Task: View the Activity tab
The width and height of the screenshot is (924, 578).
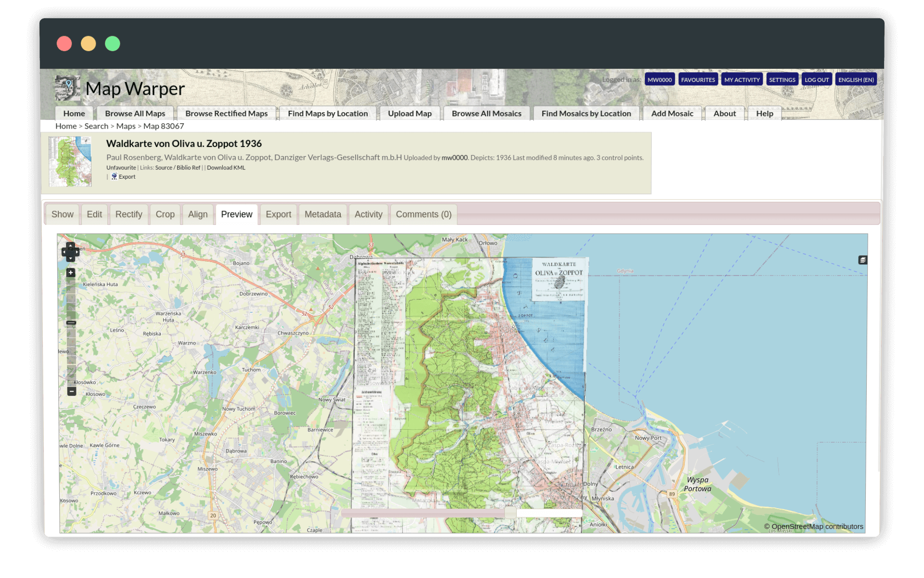Action: (368, 214)
